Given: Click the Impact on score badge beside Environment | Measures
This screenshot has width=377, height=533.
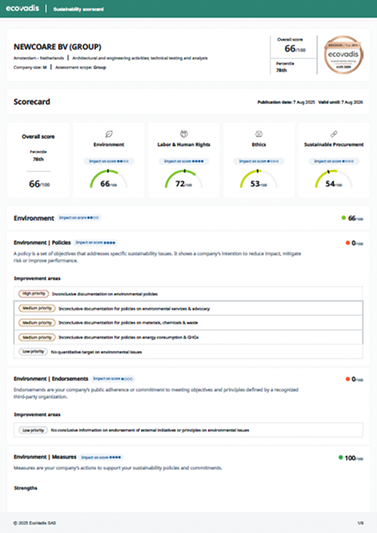Looking at the screenshot, I should coord(101,457).
